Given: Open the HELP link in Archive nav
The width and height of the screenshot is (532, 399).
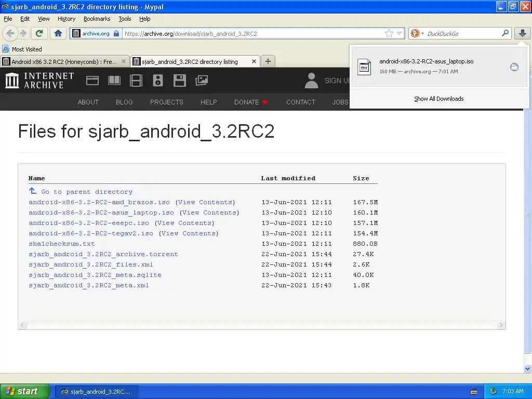Looking at the screenshot, I should 209,102.
